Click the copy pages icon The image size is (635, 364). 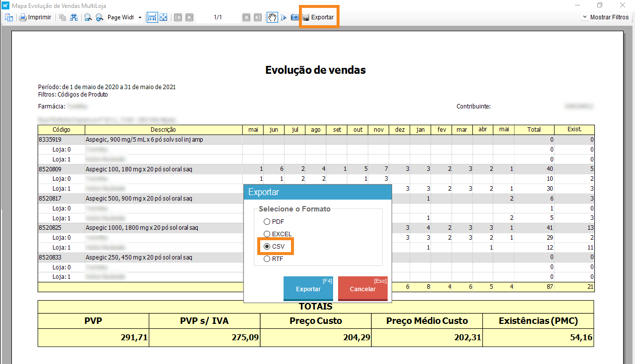[x=62, y=17]
